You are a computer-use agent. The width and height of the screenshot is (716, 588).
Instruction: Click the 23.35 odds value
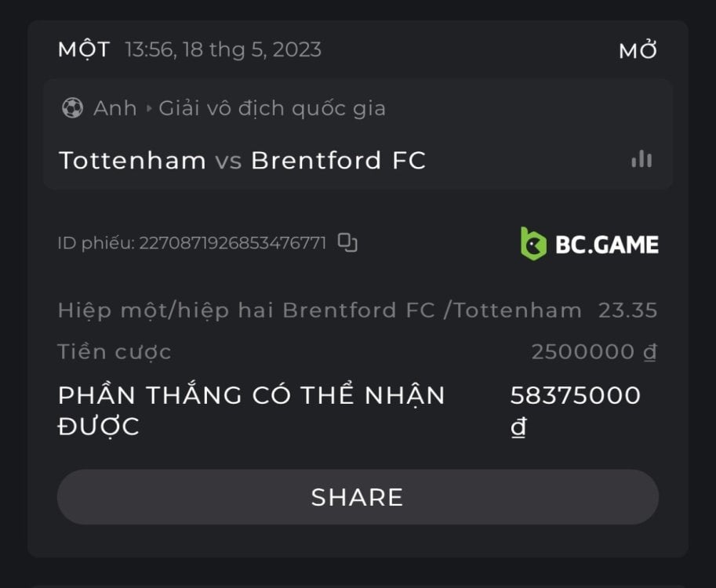click(627, 310)
